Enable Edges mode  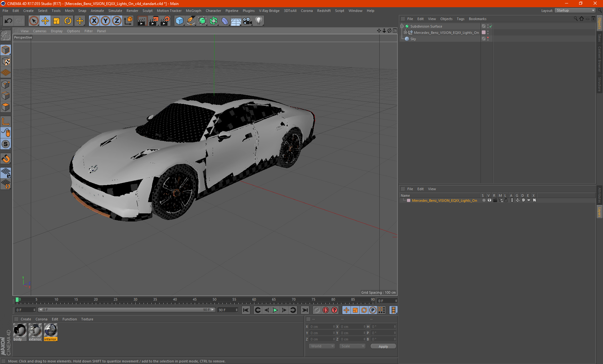click(6, 96)
